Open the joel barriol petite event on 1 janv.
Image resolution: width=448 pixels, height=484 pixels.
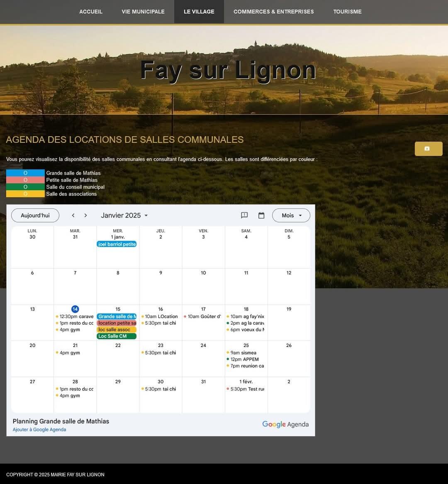[x=117, y=244]
